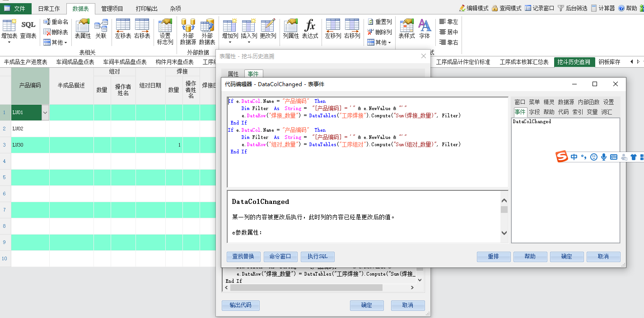
Task: Click the 增加列 icon
Action: (x=230, y=28)
